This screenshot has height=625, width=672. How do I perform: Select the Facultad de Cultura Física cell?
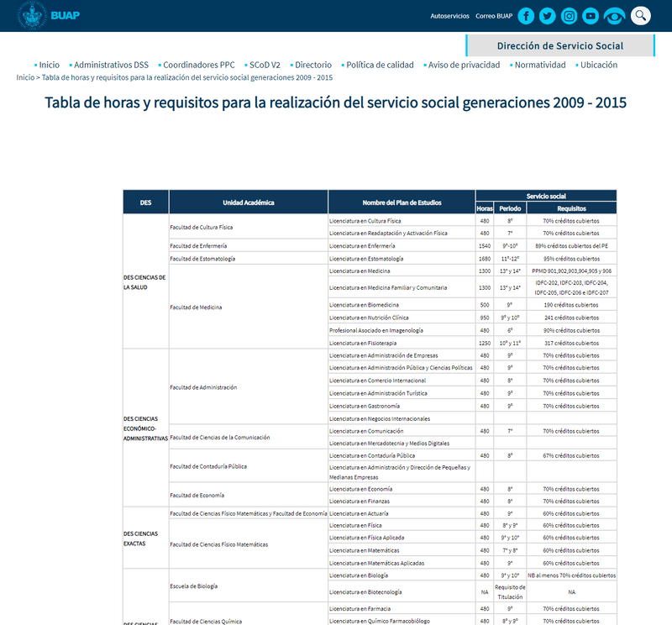248,227
